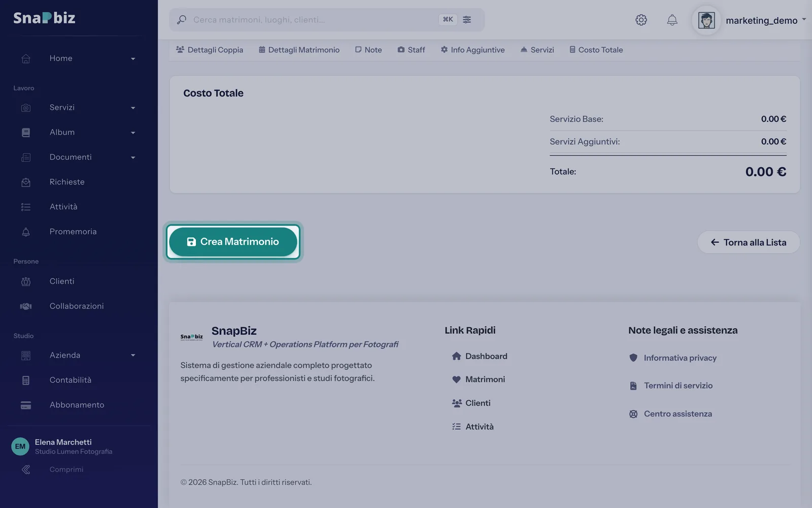This screenshot has height=508, width=812.
Task: Click the magnifier search icon
Action: 181,20
